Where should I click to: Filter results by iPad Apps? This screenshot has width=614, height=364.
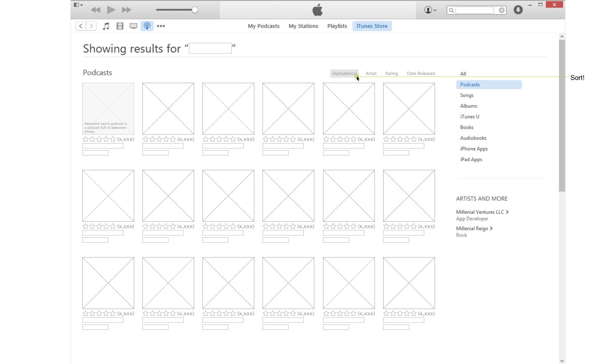471,159
